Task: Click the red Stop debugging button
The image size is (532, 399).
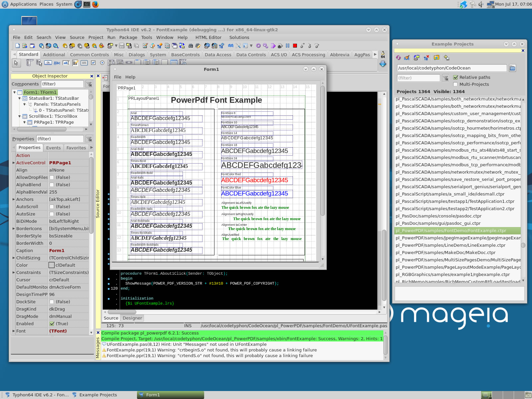Action: coord(295,46)
